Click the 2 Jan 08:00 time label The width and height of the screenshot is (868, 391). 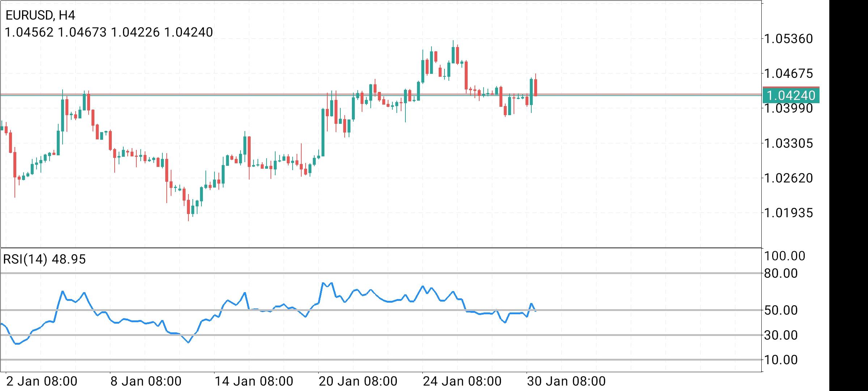pos(42,381)
